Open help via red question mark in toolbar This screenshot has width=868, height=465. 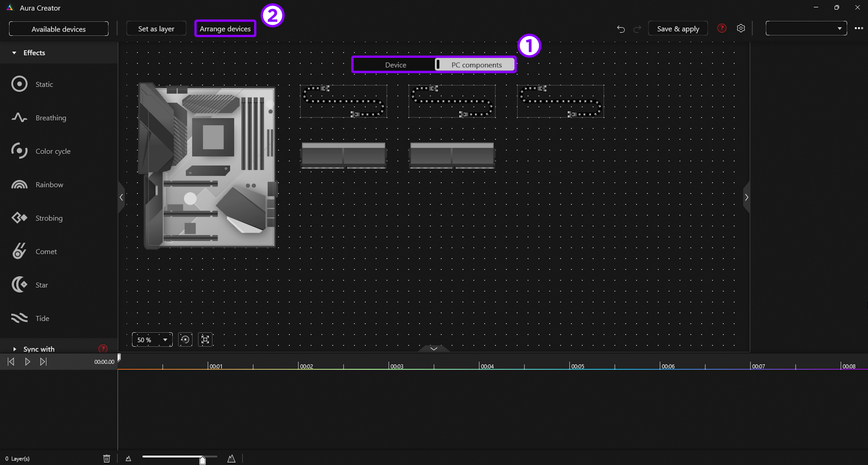[x=722, y=28]
